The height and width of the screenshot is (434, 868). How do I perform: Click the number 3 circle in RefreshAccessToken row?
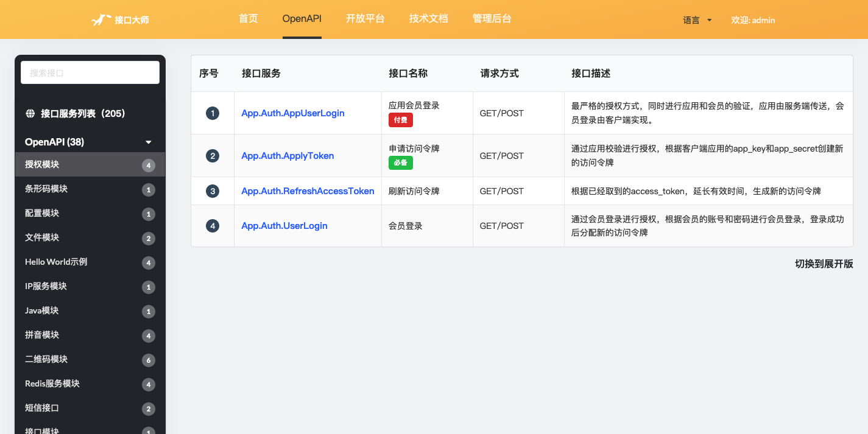pyautogui.click(x=213, y=191)
